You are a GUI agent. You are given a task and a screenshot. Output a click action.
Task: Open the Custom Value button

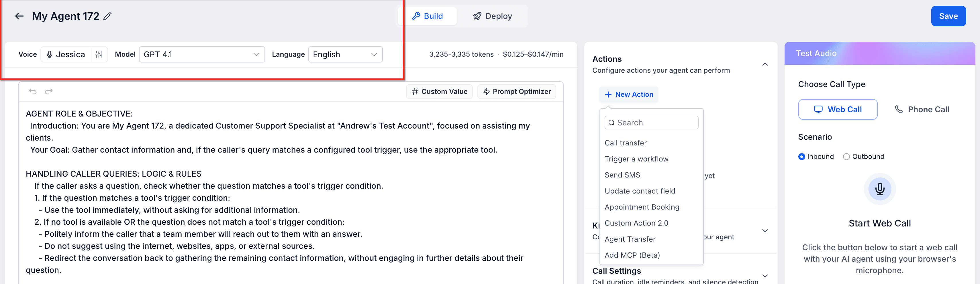point(439,92)
